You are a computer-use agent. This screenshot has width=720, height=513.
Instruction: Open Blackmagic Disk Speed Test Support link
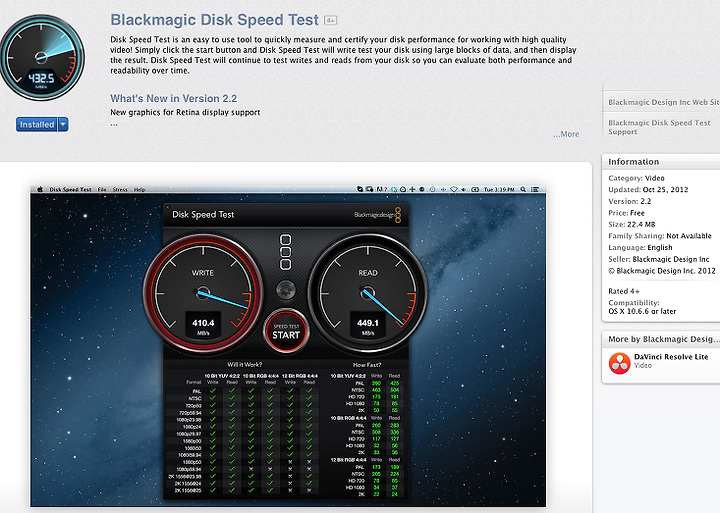pos(659,127)
